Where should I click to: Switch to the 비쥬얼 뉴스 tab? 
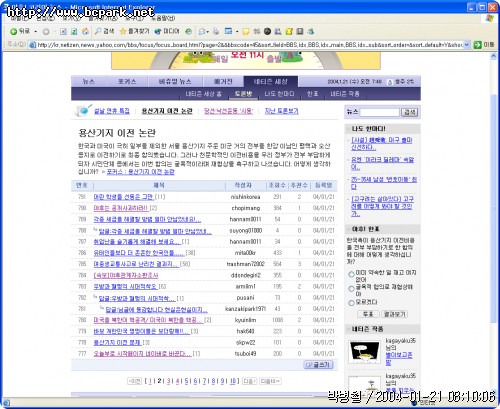(x=175, y=81)
